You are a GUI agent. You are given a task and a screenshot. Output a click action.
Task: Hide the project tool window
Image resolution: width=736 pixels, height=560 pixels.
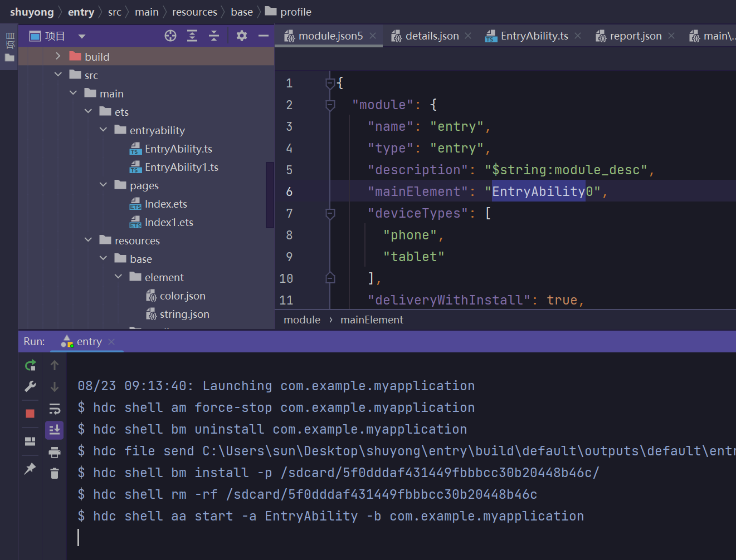[264, 36]
